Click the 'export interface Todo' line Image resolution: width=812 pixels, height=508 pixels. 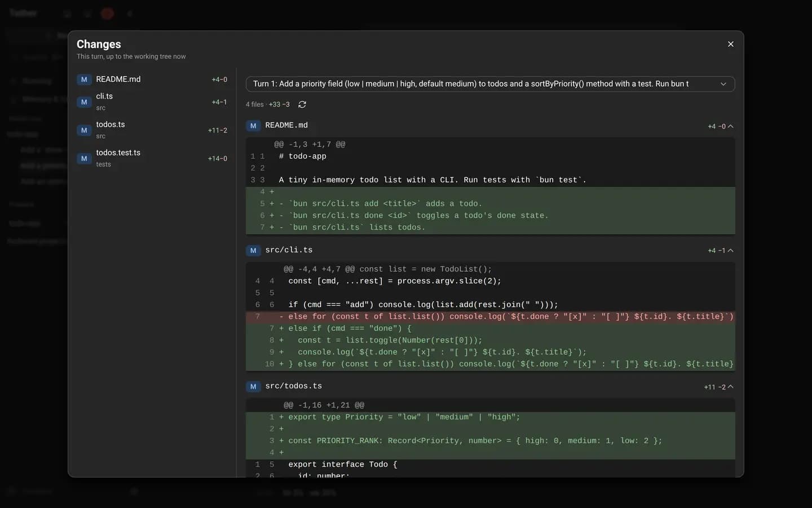[x=490, y=465]
